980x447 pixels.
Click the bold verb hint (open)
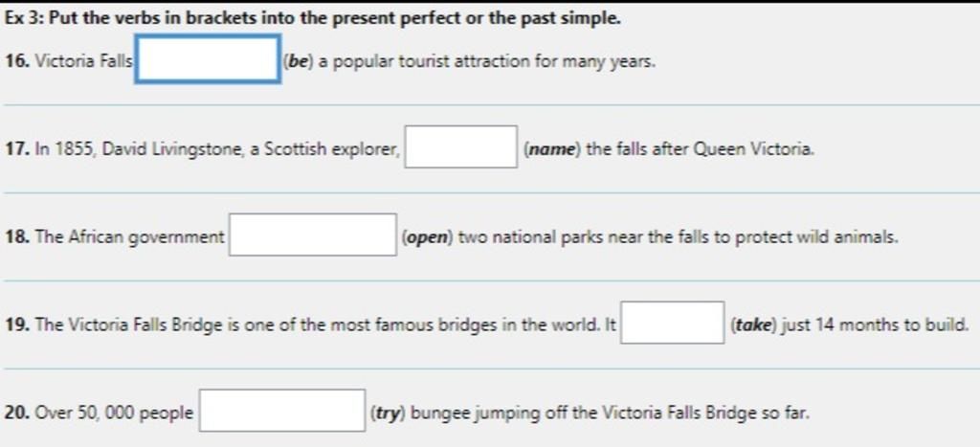(428, 238)
